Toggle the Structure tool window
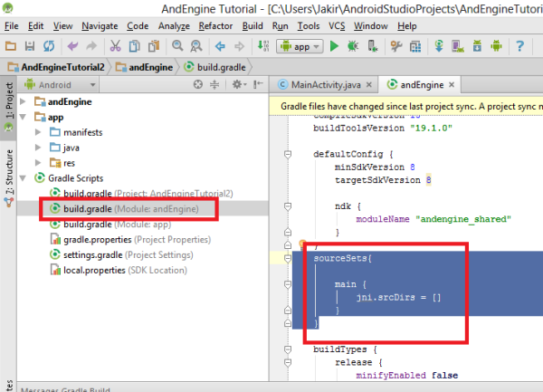Viewport: 543px width, 392px height. click(x=9, y=167)
